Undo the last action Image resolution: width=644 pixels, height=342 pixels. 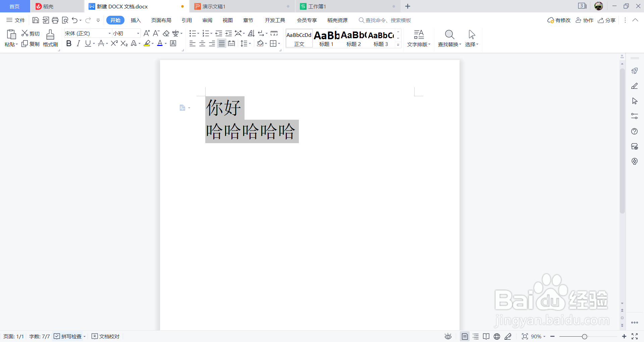coord(74,20)
